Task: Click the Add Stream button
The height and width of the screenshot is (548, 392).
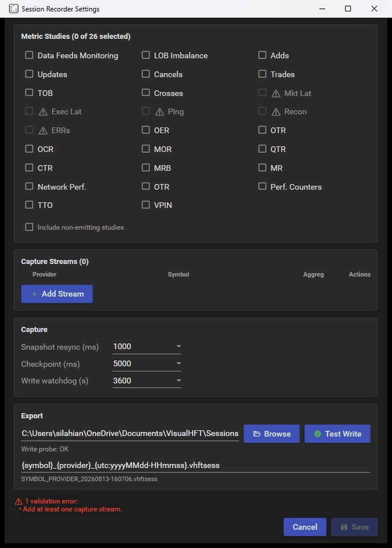Action: tap(57, 294)
